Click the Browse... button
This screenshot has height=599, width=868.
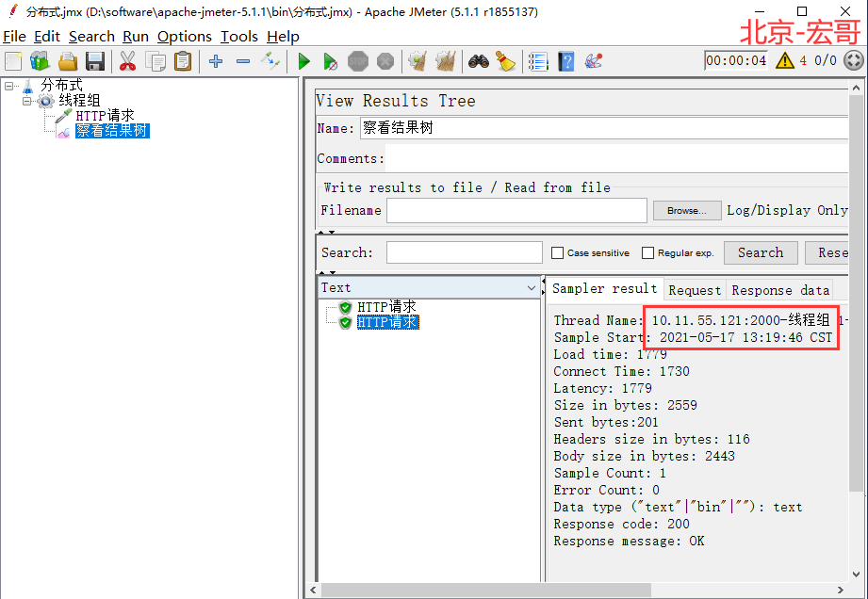tap(686, 211)
